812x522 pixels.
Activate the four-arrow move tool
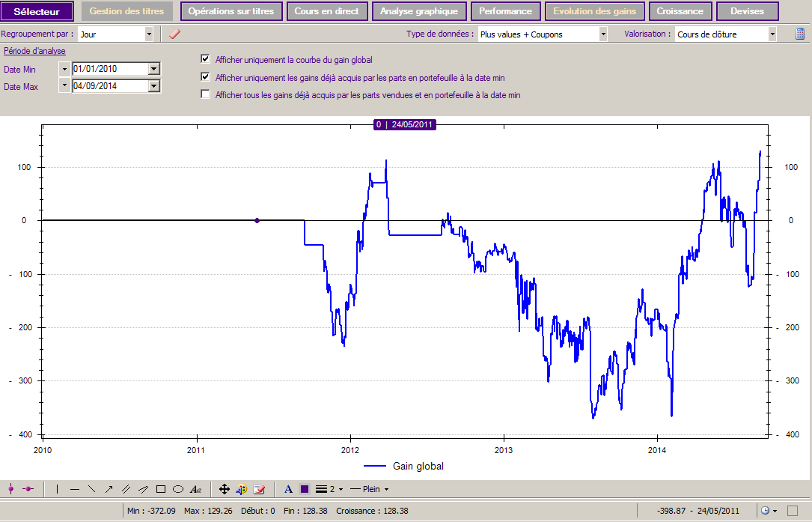(x=224, y=489)
